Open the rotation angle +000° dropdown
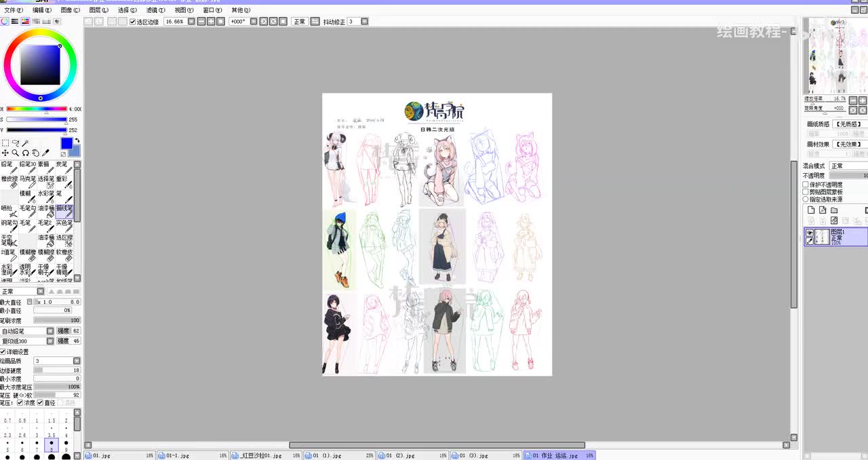This screenshot has height=460, width=868. pyautogui.click(x=254, y=22)
